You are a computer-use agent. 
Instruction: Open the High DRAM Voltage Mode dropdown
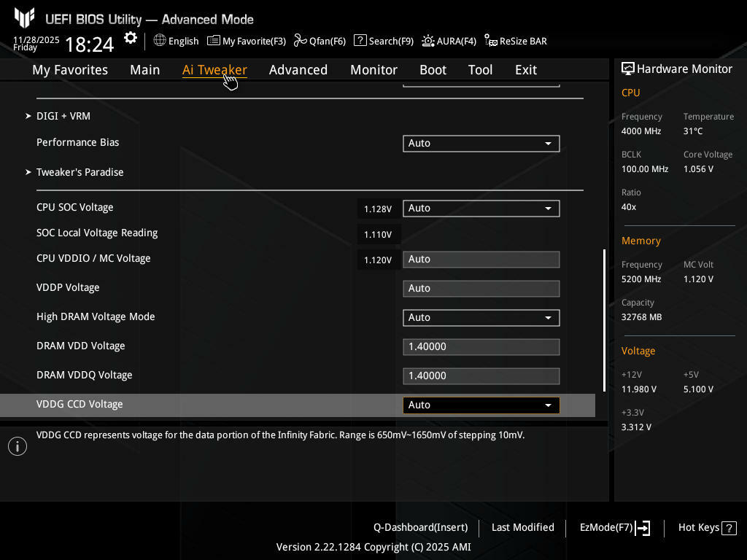pos(481,318)
